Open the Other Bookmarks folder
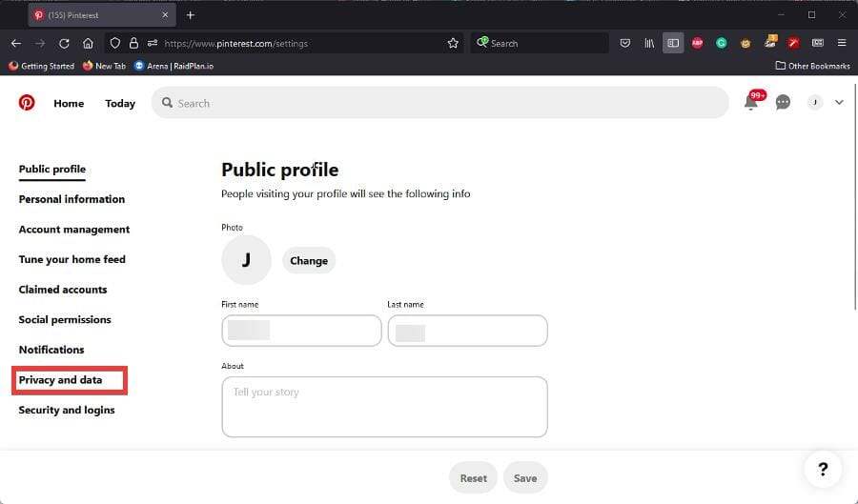 point(812,66)
